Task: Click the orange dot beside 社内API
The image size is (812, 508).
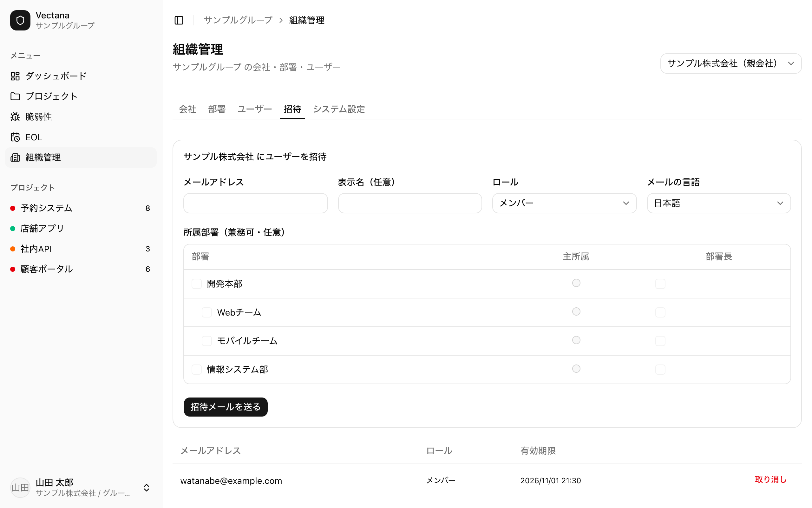Action: click(x=13, y=249)
